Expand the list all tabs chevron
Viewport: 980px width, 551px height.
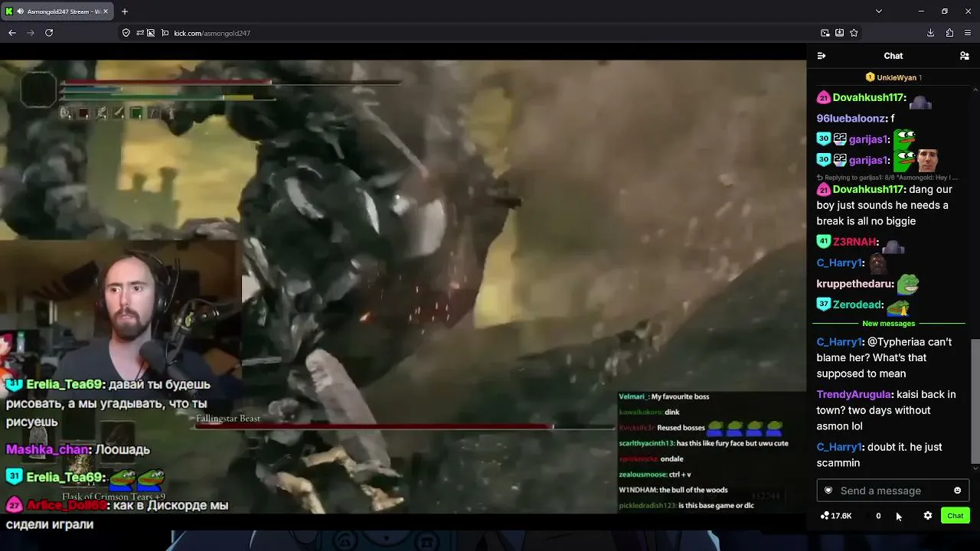tap(879, 11)
